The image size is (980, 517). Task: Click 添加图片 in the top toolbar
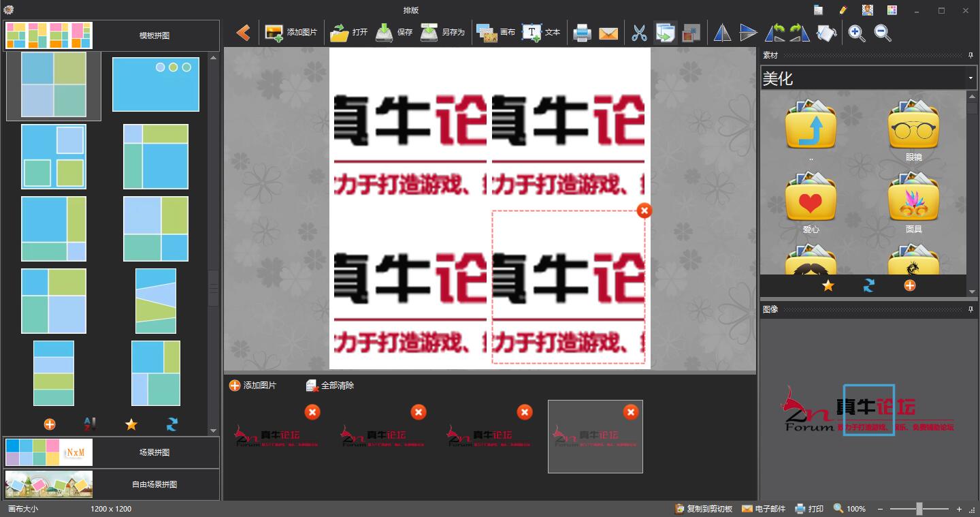click(291, 32)
